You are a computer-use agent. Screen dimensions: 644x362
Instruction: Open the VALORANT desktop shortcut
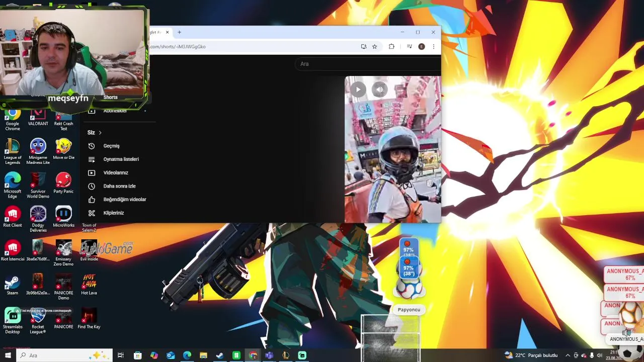[38, 118]
